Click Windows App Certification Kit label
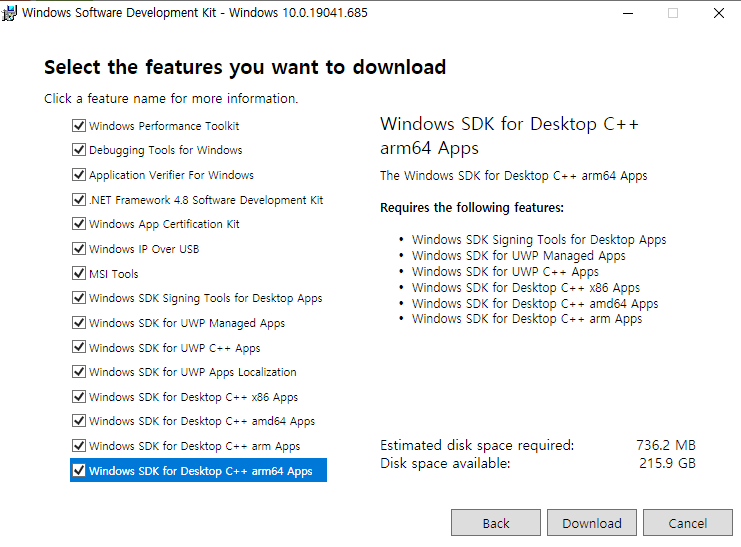741x547 pixels. [164, 224]
